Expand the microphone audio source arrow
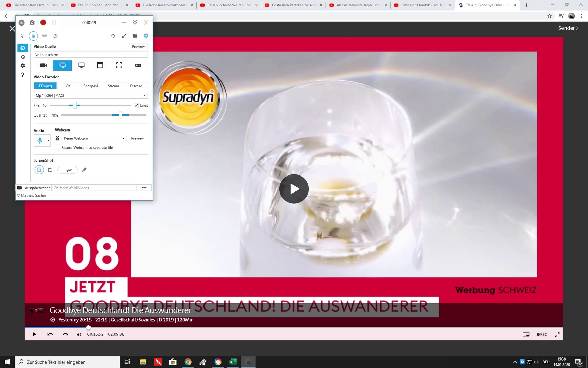588x368 pixels. [48, 140]
